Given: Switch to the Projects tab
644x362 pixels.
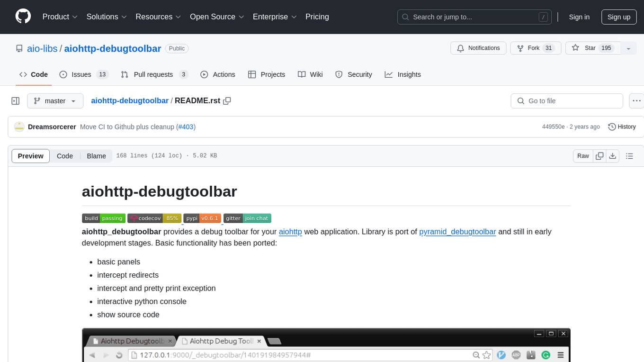Looking at the screenshot, I should click(x=267, y=74).
